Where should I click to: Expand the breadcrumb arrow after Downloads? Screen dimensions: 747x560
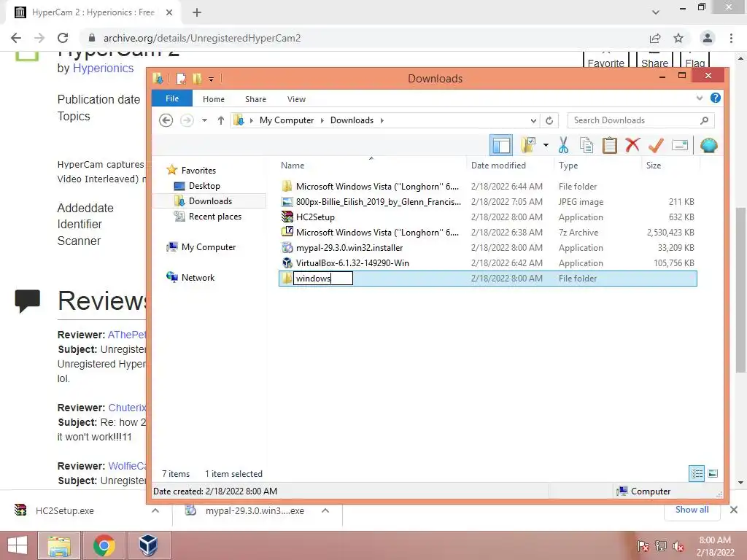tap(382, 120)
